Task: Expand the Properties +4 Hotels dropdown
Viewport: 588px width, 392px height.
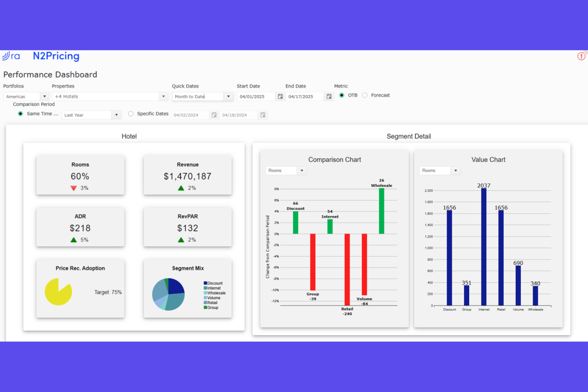Action: point(163,96)
